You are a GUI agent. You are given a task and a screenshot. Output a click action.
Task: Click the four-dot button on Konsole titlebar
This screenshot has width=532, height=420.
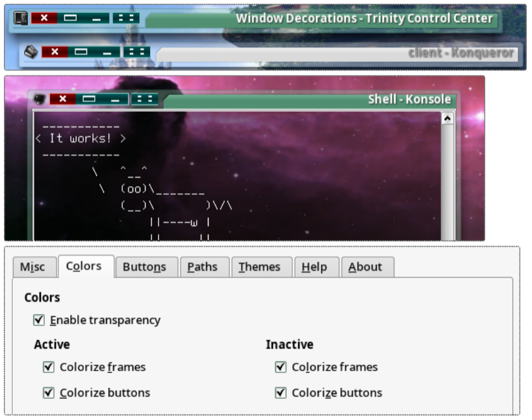click(144, 99)
